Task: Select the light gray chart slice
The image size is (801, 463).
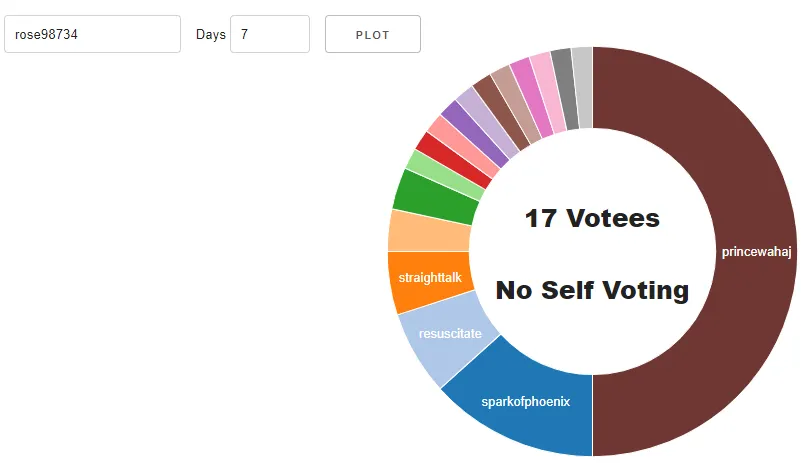Action: click(x=582, y=87)
